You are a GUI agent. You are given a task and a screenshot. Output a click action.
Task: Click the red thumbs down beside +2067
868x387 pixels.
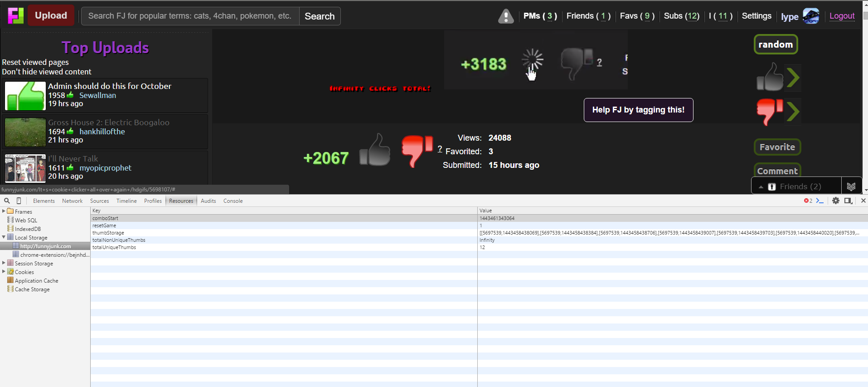click(416, 151)
